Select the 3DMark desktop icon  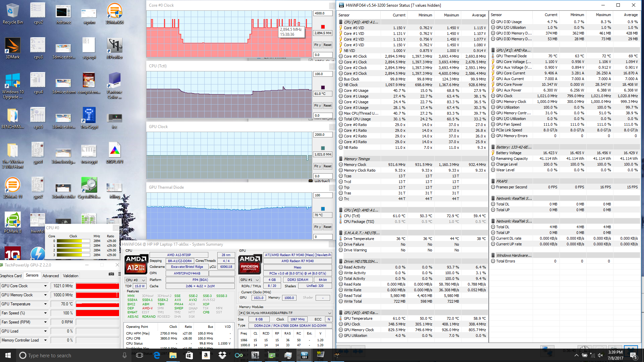coord(12,49)
